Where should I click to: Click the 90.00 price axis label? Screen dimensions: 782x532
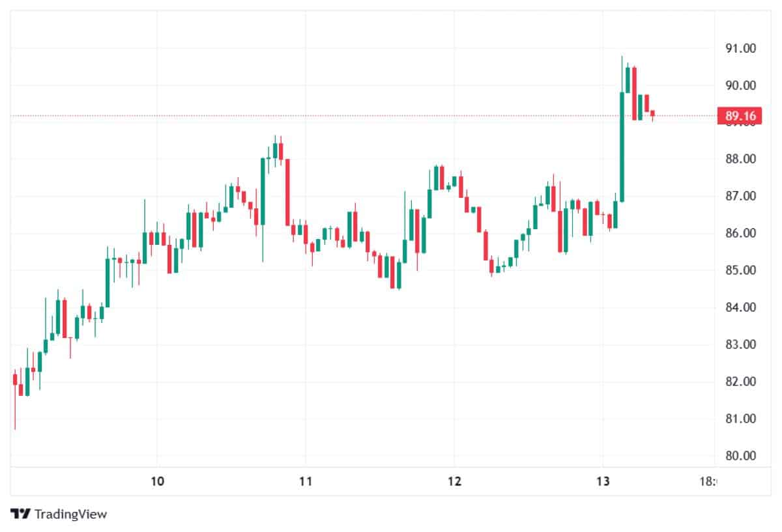(x=741, y=85)
